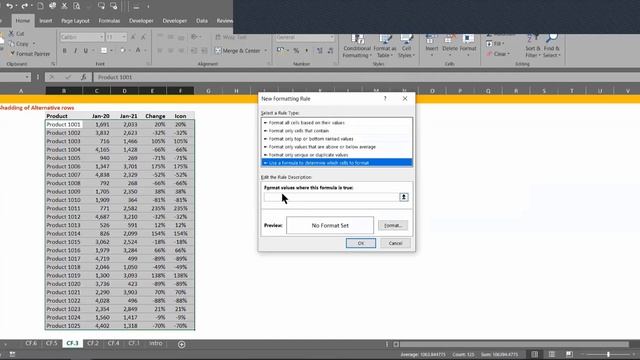Open the Conditional Formatting menu
Viewport: 640px width, 360px height.
point(357,46)
